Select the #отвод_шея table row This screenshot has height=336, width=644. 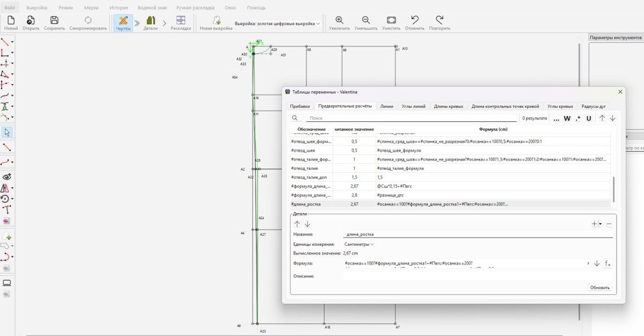pyautogui.click(x=450, y=150)
